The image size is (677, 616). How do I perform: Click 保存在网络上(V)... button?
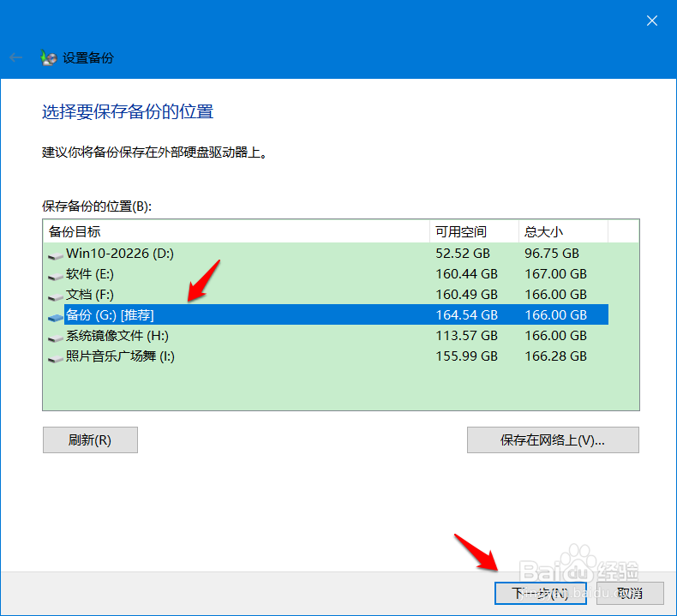(553, 440)
